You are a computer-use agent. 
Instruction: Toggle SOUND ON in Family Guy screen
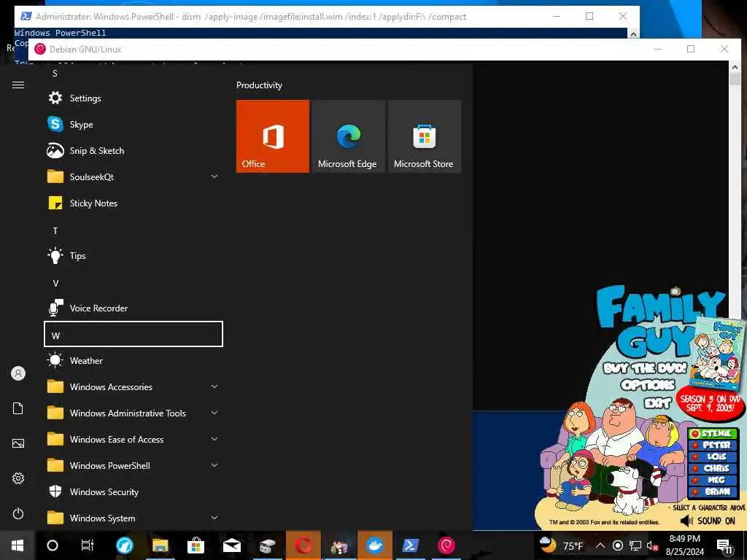(708, 521)
